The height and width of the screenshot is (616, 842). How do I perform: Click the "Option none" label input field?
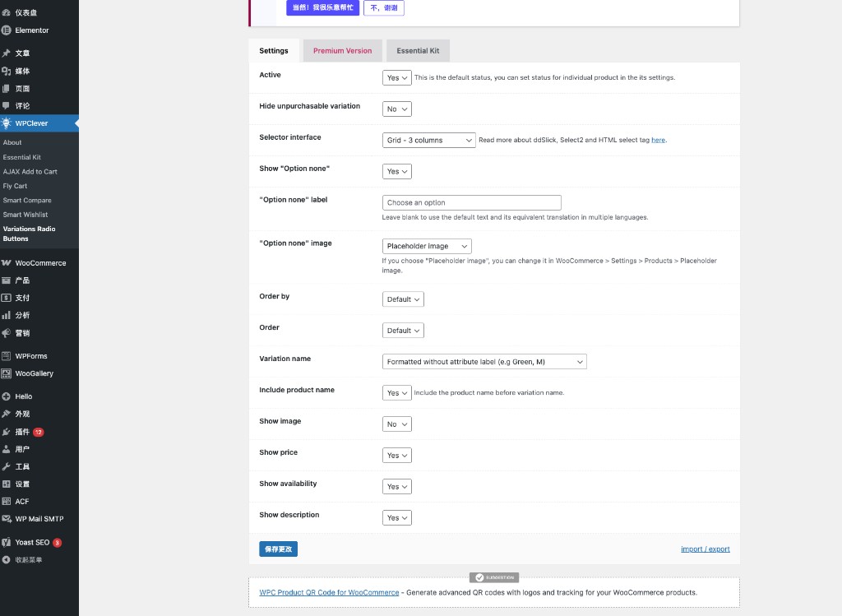pyautogui.click(x=471, y=202)
